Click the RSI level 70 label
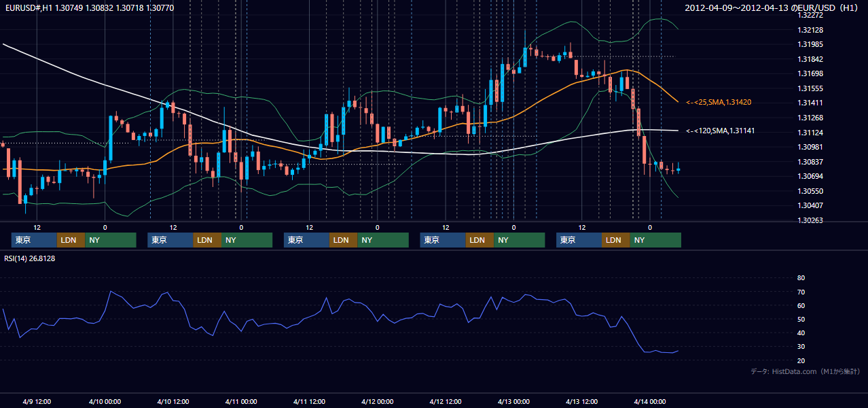Image resolution: width=868 pixels, height=408 pixels. click(x=801, y=292)
